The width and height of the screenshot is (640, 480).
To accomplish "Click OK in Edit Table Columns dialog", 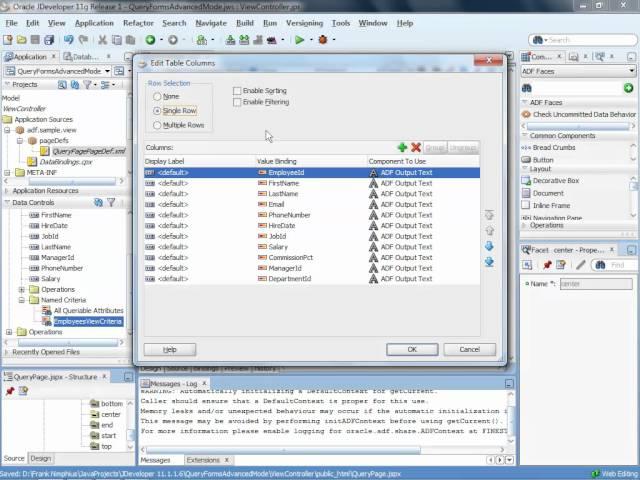I will pos(412,349).
